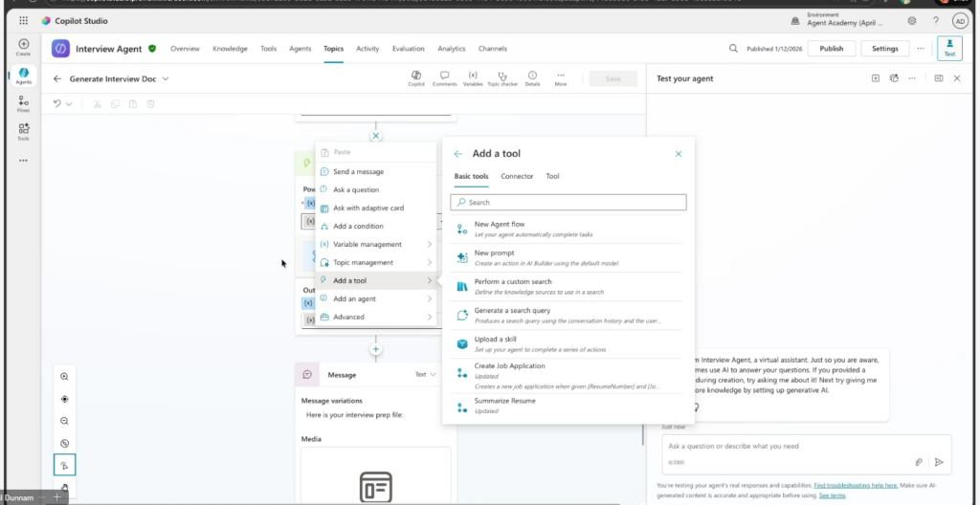Click the Search field in Add a tool
The image size is (980, 505).
coord(568,202)
